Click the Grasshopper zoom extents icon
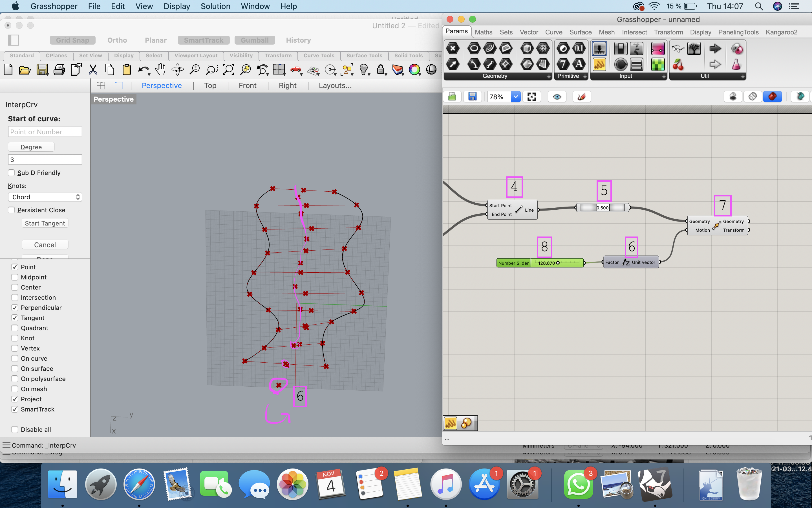The width and height of the screenshot is (812, 508). coord(531,97)
